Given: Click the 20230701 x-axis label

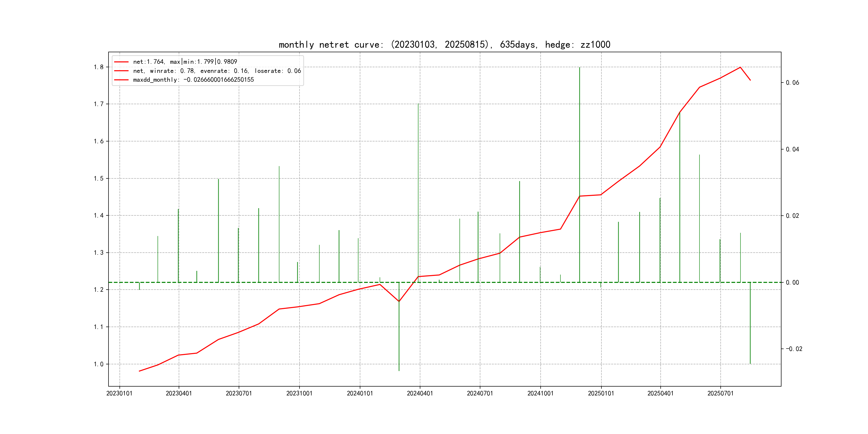Looking at the screenshot, I should click(x=238, y=394).
